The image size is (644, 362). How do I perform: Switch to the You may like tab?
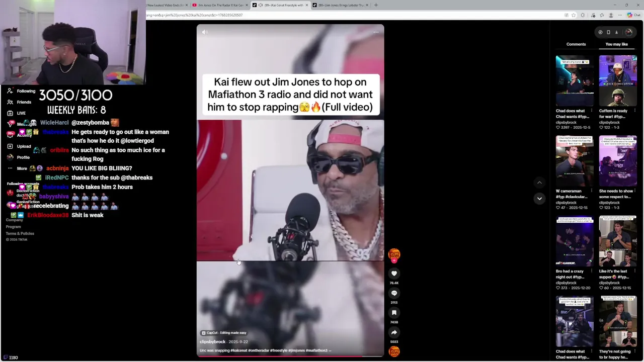click(x=616, y=44)
